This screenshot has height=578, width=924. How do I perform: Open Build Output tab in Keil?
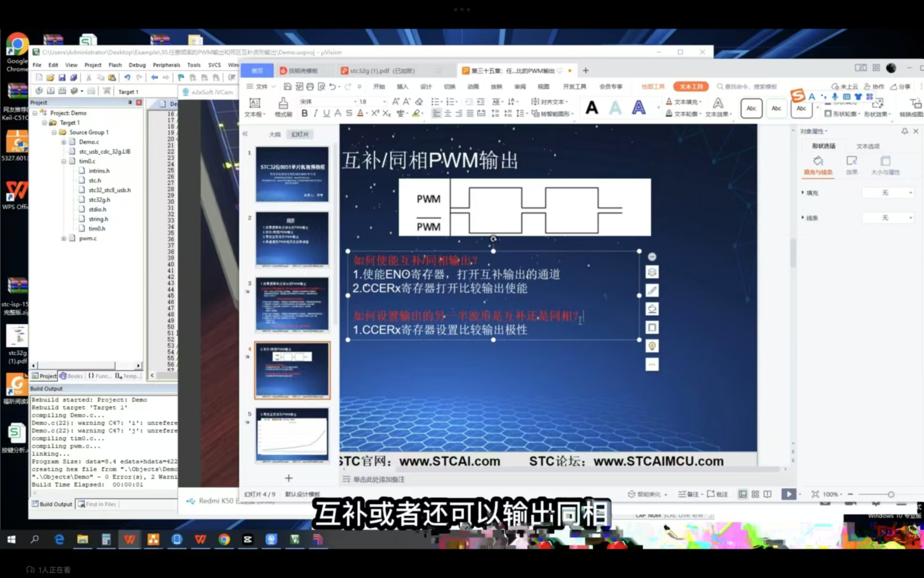52,504
